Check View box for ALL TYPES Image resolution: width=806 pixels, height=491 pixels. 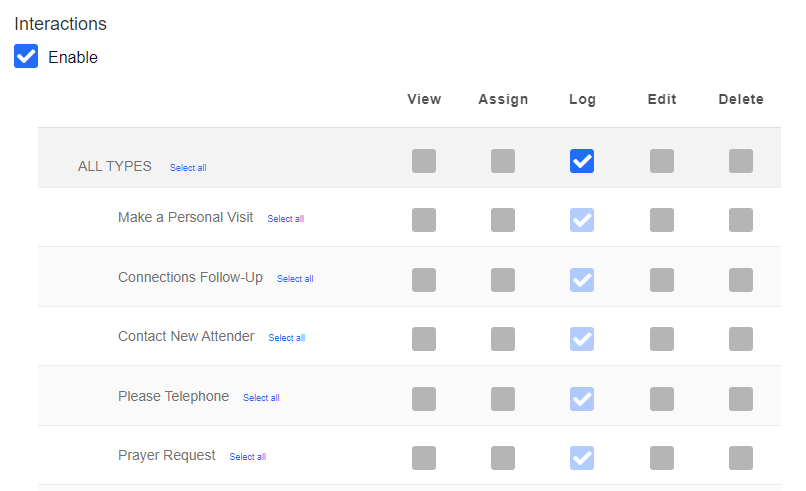coord(424,161)
